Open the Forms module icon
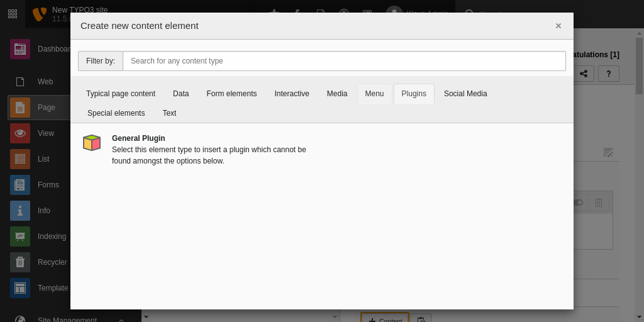 (x=20, y=185)
